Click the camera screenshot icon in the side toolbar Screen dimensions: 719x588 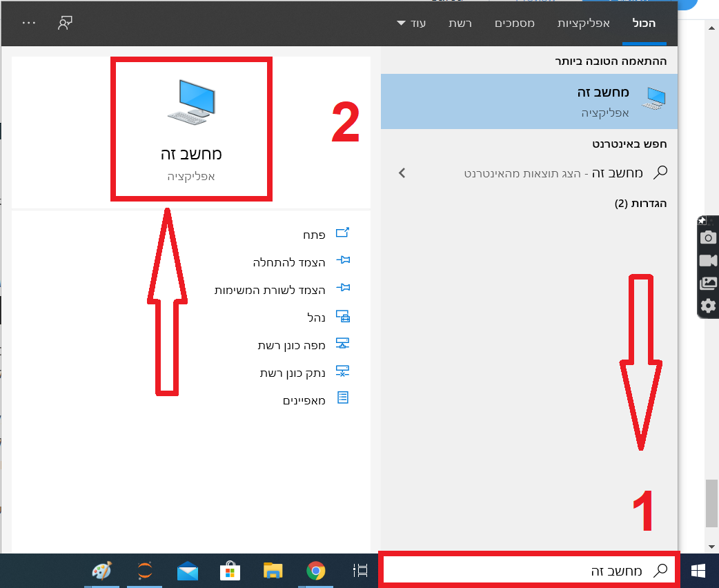click(x=708, y=237)
